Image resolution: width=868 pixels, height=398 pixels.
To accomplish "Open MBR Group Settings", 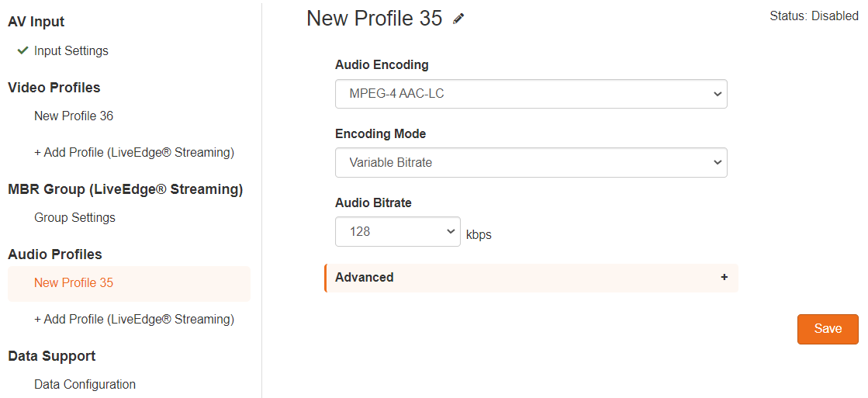I will (74, 217).
